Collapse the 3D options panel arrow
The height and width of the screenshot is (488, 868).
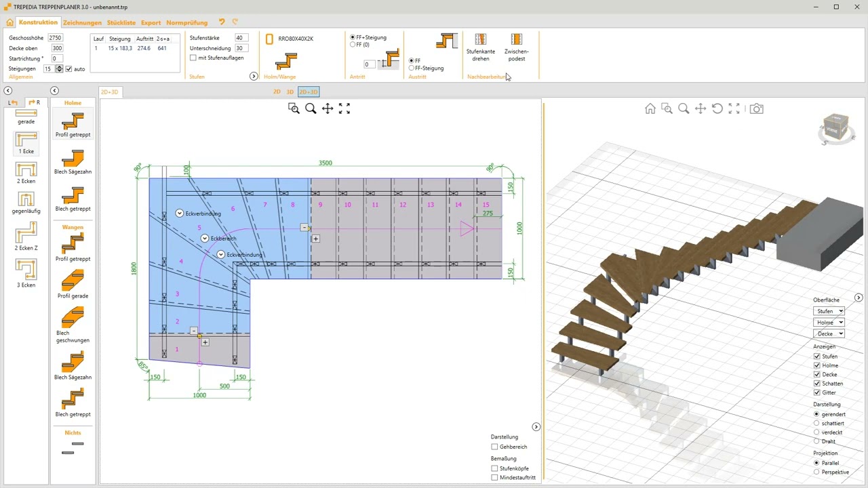coord(859,298)
